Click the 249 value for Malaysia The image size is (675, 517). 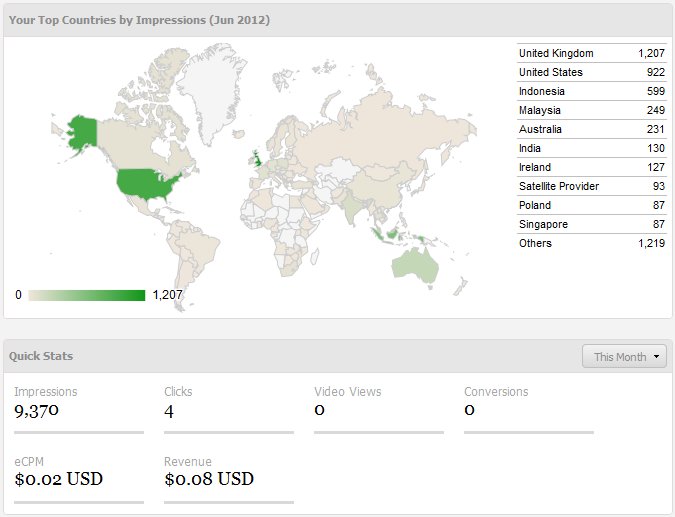click(656, 110)
